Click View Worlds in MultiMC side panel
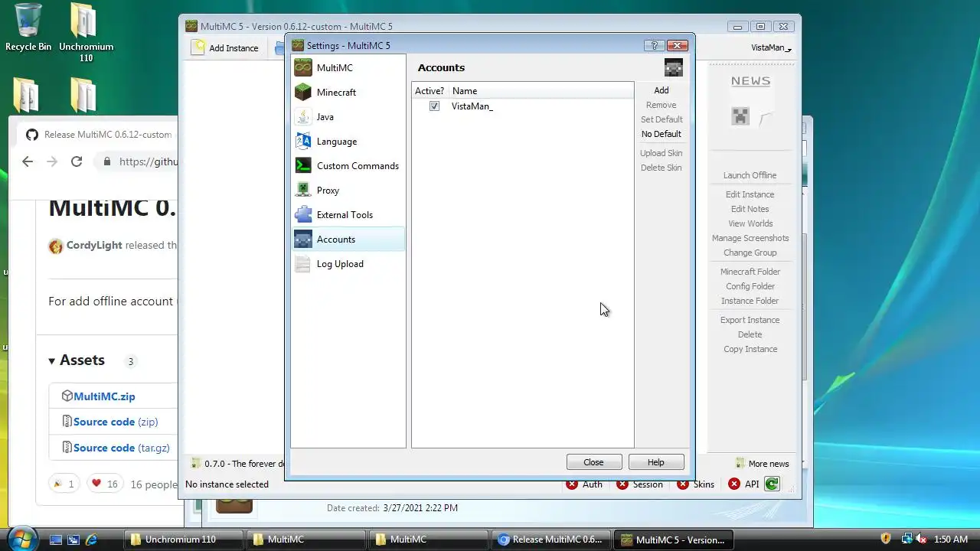 [750, 223]
